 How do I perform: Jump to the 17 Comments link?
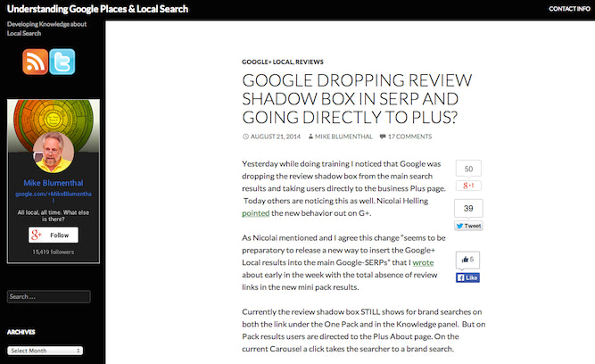[409, 136]
